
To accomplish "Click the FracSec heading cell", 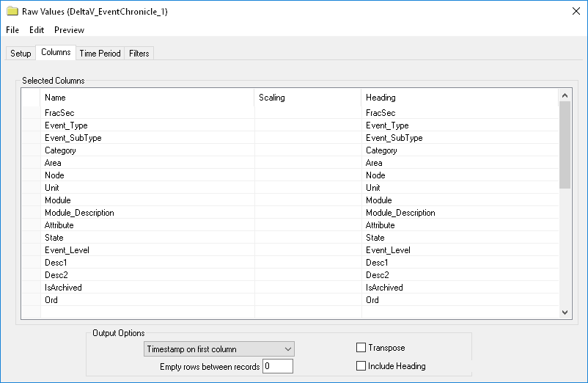I will [x=460, y=112].
